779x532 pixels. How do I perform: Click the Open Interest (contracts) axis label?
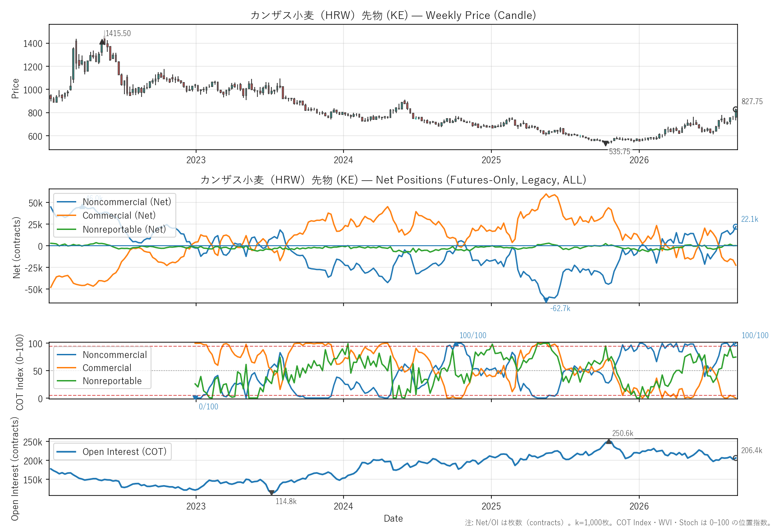15,468
